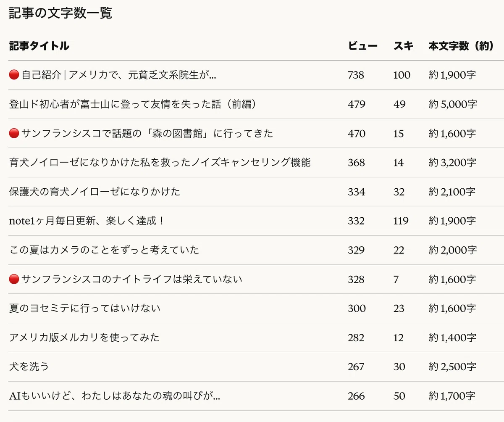
Task: Open 夏のヨセミテに行ってはいけない article
Action: click(x=85, y=309)
